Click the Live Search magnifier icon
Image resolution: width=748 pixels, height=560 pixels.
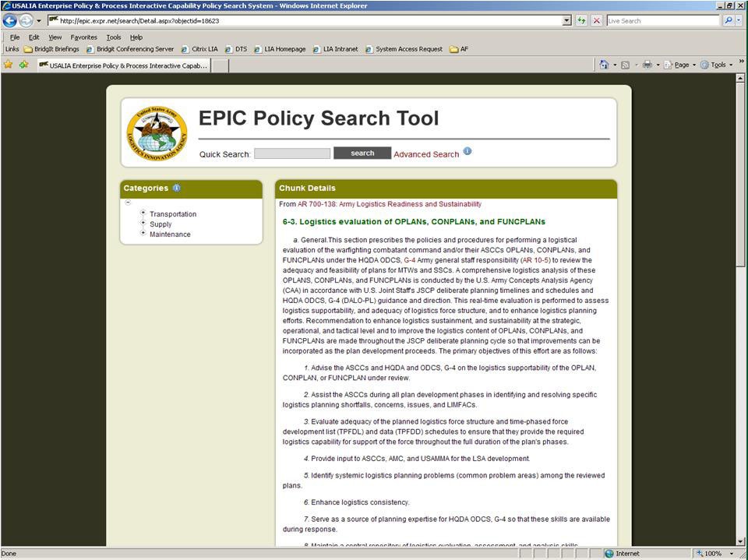click(728, 20)
